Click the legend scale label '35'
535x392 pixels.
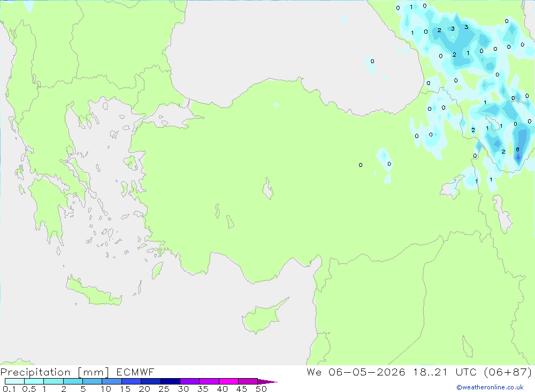203,389
